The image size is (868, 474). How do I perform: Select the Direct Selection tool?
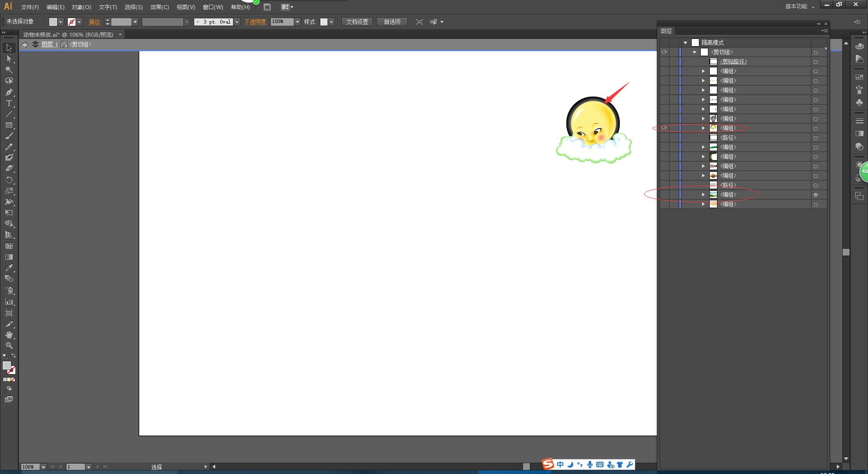pyautogui.click(x=9, y=59)
